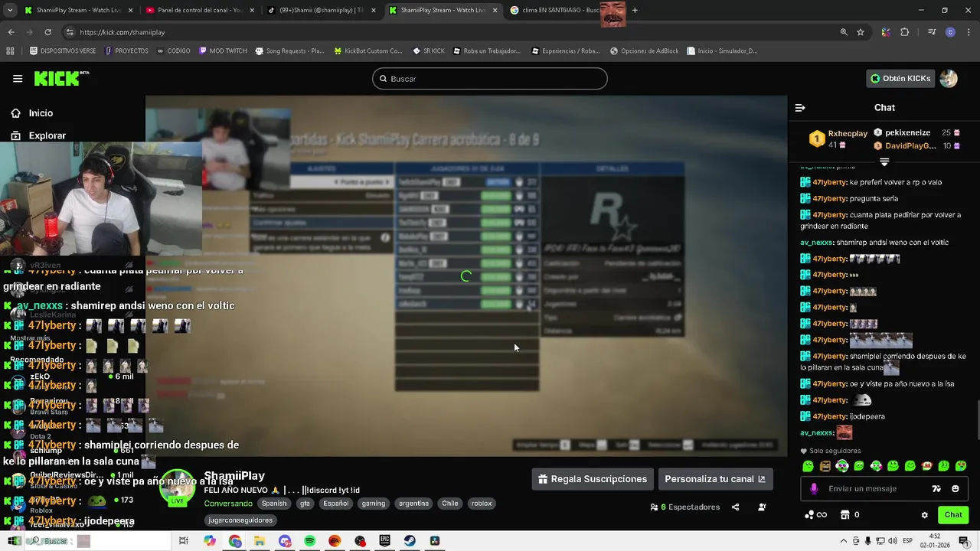Click the address bar URL
The width and height of the screenshot is (980, 551).
coord(122,32)
